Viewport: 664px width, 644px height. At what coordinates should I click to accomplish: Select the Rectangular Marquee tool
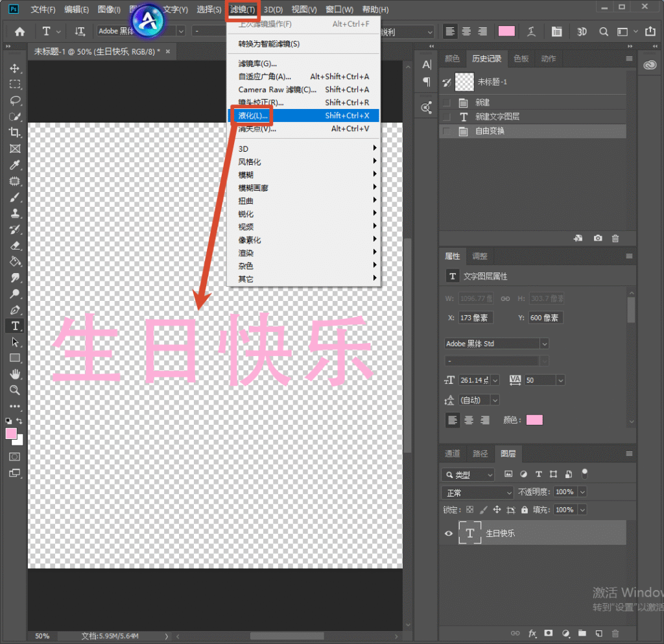coord(15,84)
